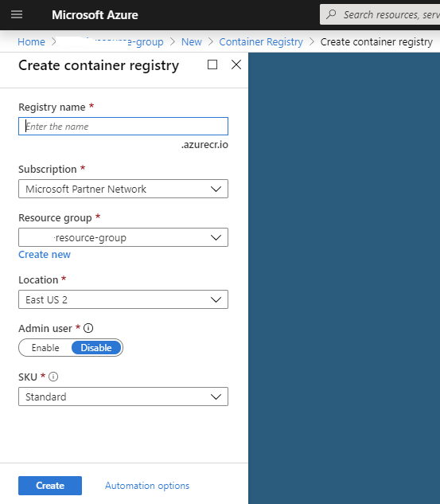This screenshot has height=504, width=440.
Task: Click the search magnifier icon
Action: point(331,14)
